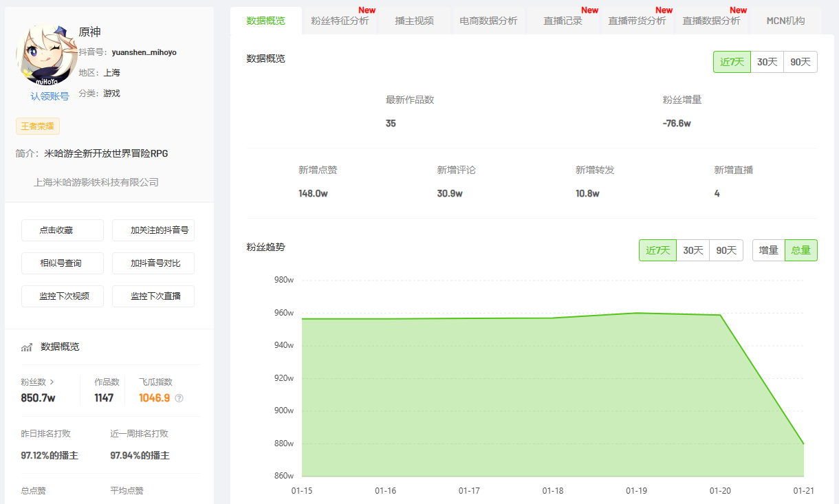The width and height of the screenshot is (839, 504).
Task: Show 增量 view in 粉丝趋势 chart
Action: pos(768,250)
